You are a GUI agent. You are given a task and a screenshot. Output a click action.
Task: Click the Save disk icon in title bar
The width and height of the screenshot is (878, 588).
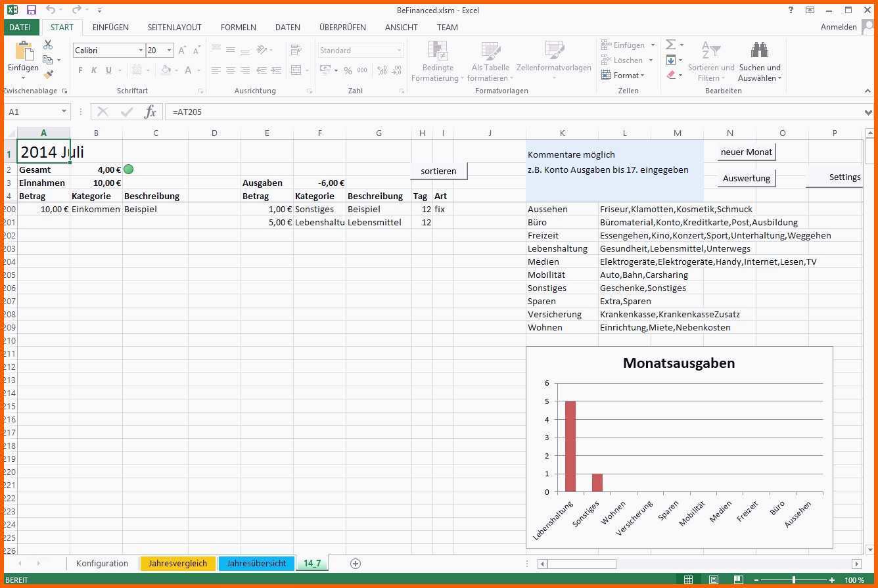[x=31, y=10]
